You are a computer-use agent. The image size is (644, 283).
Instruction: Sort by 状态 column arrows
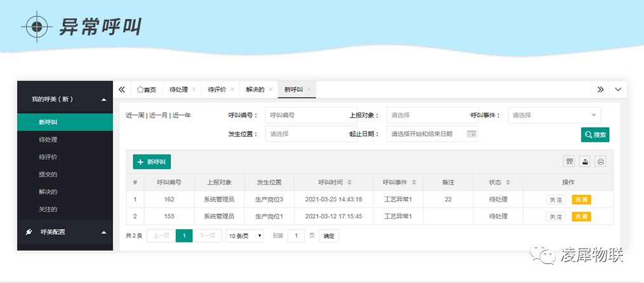(507, 183)
